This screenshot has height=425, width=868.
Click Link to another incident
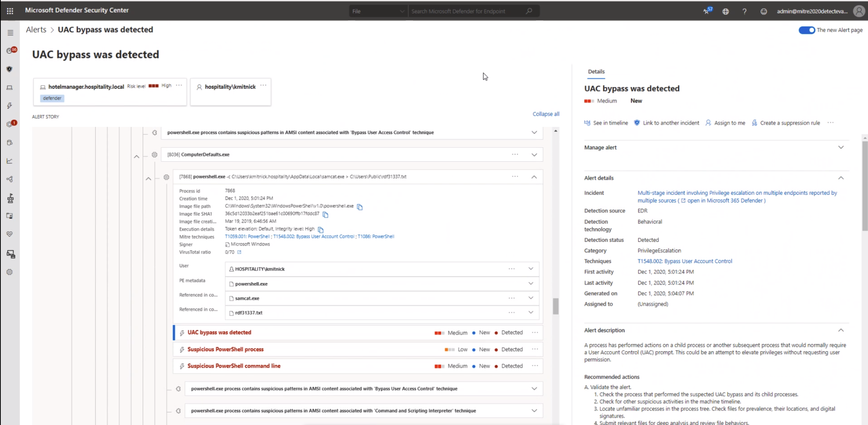(667, 123)
